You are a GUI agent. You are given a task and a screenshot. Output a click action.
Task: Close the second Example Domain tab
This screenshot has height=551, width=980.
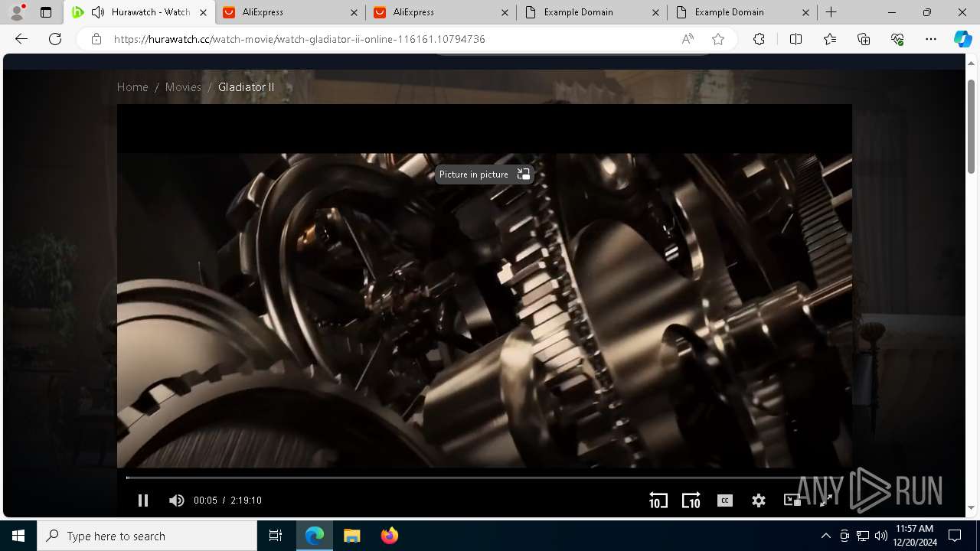coord(806,12)
